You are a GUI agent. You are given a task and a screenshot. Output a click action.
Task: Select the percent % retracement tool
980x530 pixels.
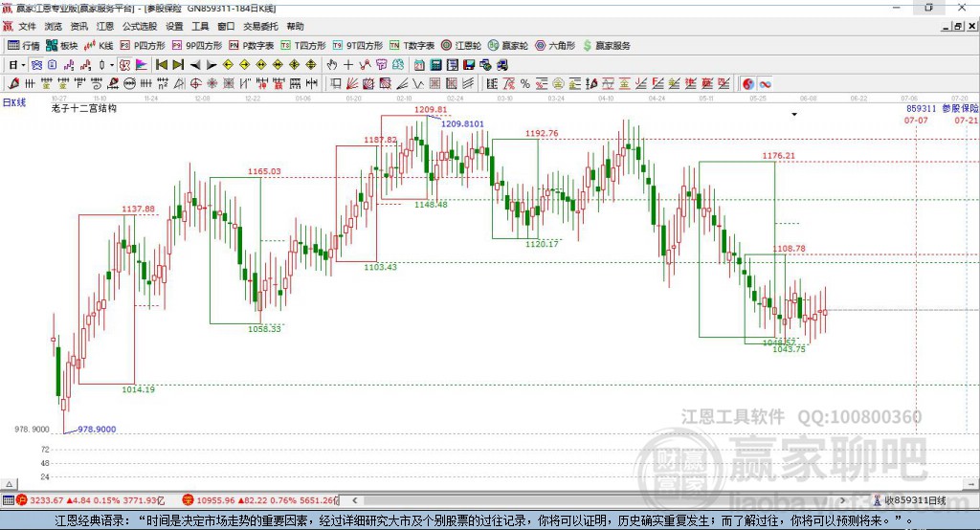pyautogui.click(x=525, y=84)
